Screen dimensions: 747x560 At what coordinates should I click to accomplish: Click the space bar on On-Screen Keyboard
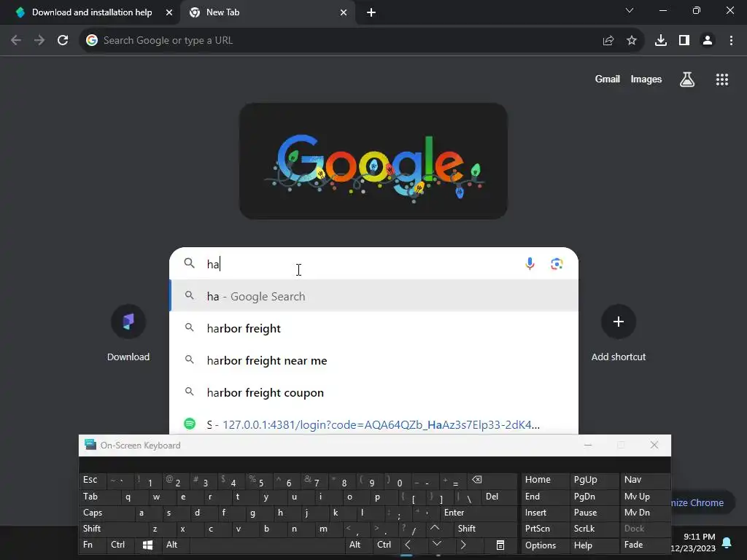tap(268, 545)
